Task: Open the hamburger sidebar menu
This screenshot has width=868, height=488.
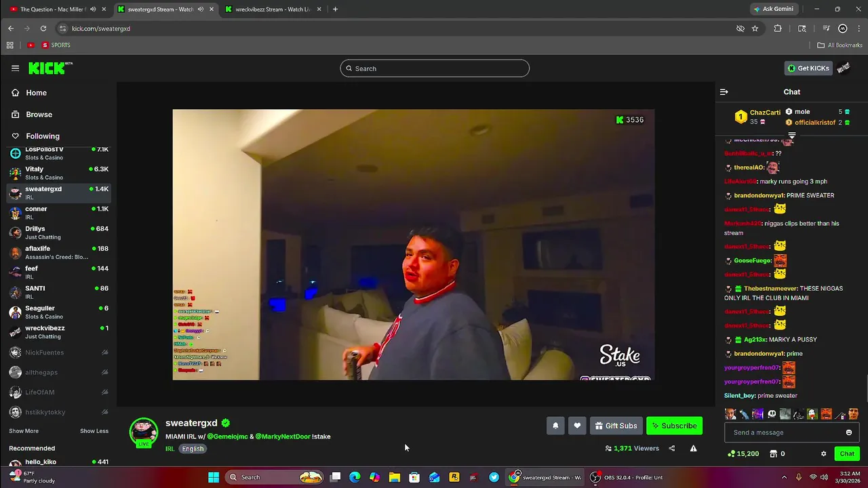Action: coord(15,68)
